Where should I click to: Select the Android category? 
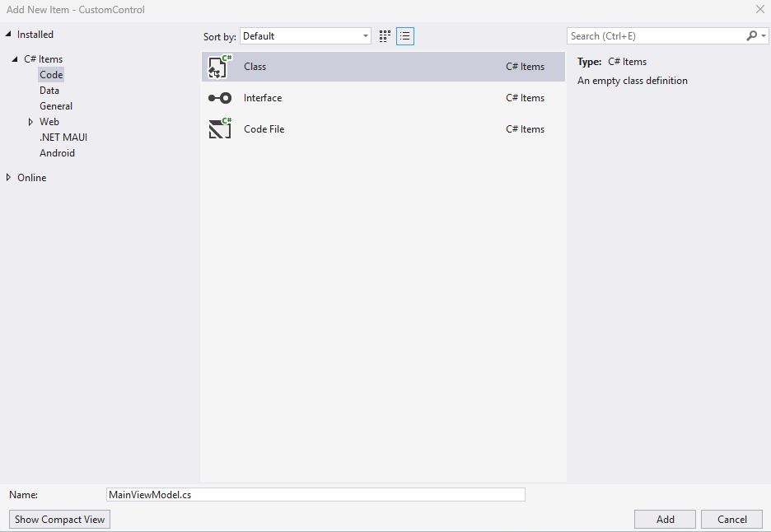pyautogui.click(x=56, y=152)
